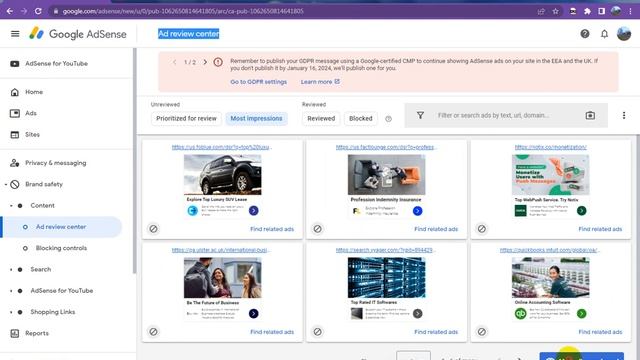Click the sidebar vertical scrollbar
Image resolution: width=640 pixels, height=360 pixels.
tap(134, 161)
